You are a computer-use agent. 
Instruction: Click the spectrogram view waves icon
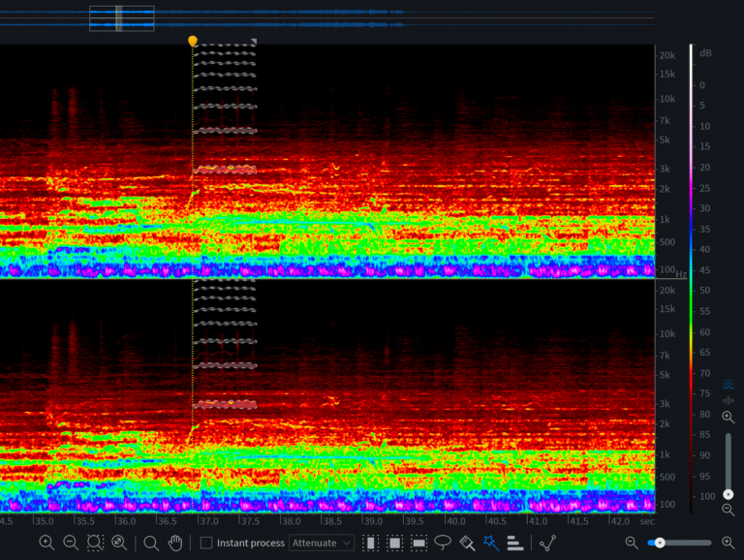pyautogui.click(x=728, y=385)
